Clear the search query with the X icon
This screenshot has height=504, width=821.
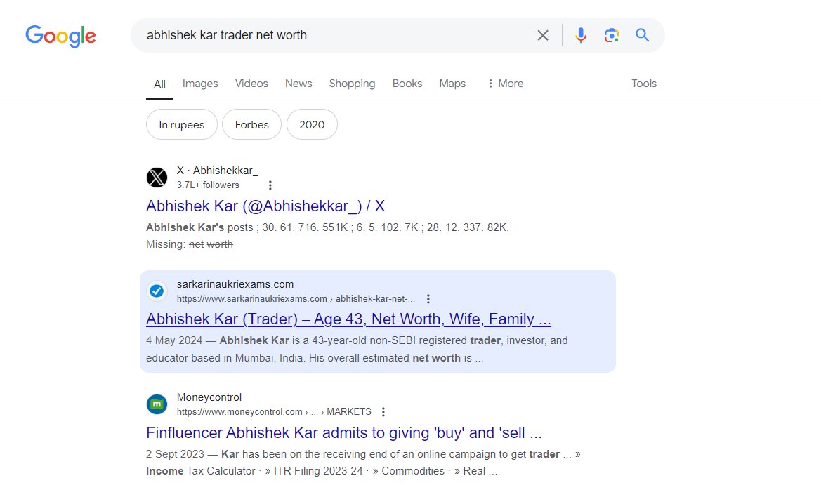pyautogui.click(x=542, y=34)
